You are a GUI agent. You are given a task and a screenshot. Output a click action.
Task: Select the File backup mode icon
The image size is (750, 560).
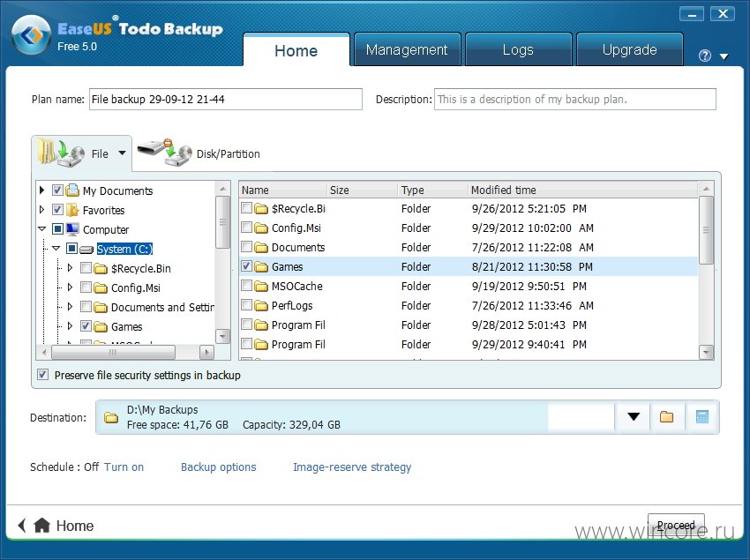[61, 153]
